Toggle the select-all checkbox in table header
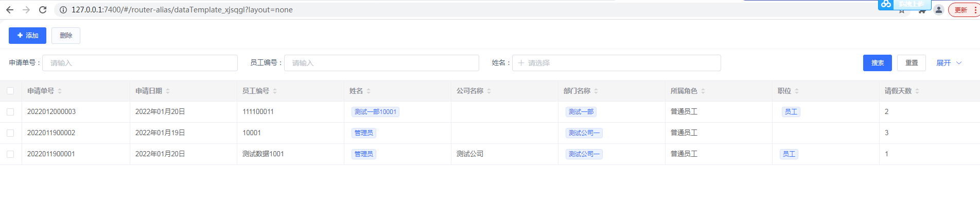This screenshot has height=212, width=980. [10, 91]
